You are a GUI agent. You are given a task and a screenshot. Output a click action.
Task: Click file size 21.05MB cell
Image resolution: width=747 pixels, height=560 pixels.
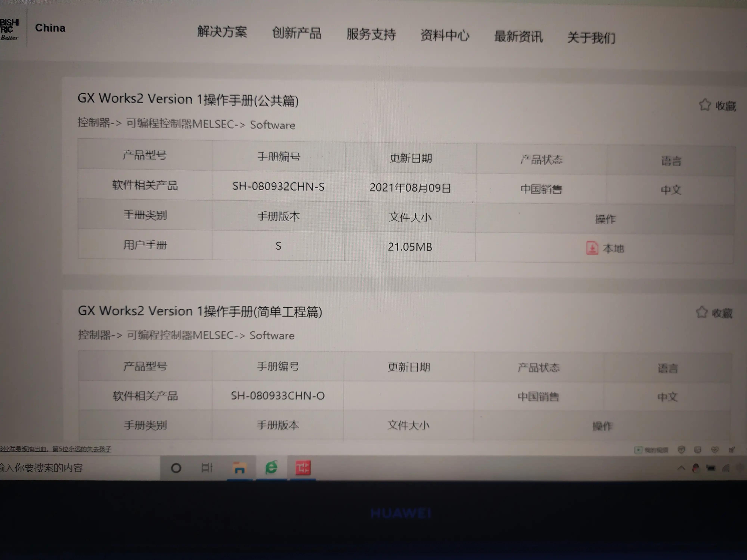(410, 247)
